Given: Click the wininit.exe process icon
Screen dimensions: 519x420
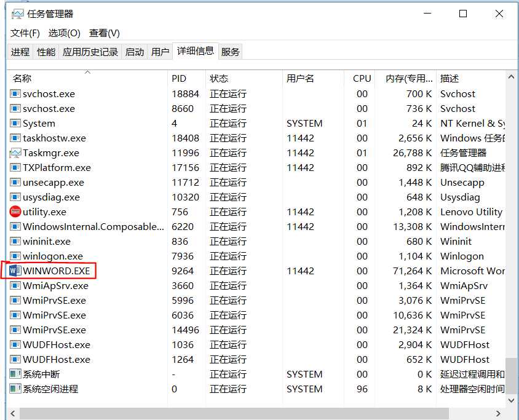Looking at the screenshot, I should click(15, 241).
